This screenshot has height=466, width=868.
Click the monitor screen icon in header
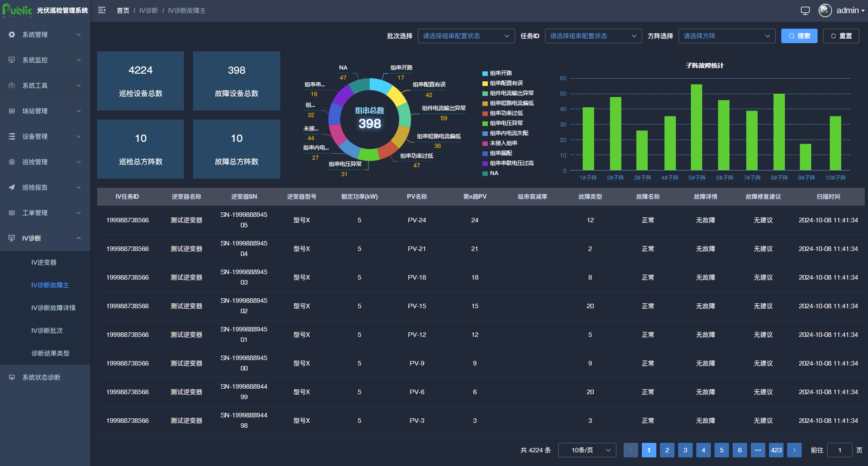click(x=805, y=10)
